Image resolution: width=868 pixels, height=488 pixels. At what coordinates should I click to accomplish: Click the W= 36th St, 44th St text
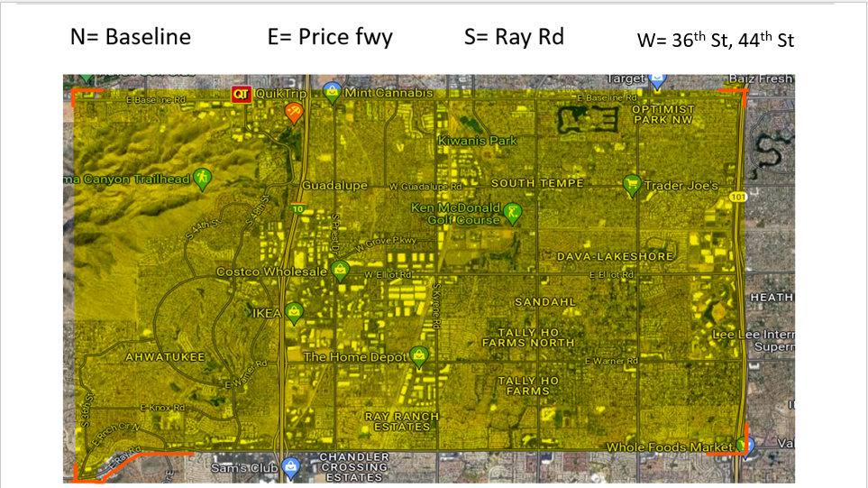(716, 40)
